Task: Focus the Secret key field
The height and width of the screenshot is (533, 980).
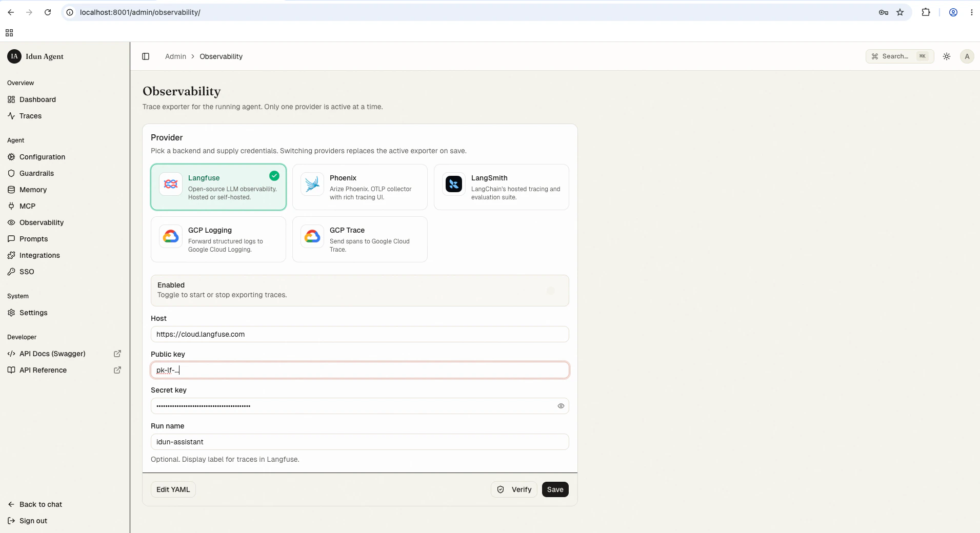Action: (x=360, y=406)
